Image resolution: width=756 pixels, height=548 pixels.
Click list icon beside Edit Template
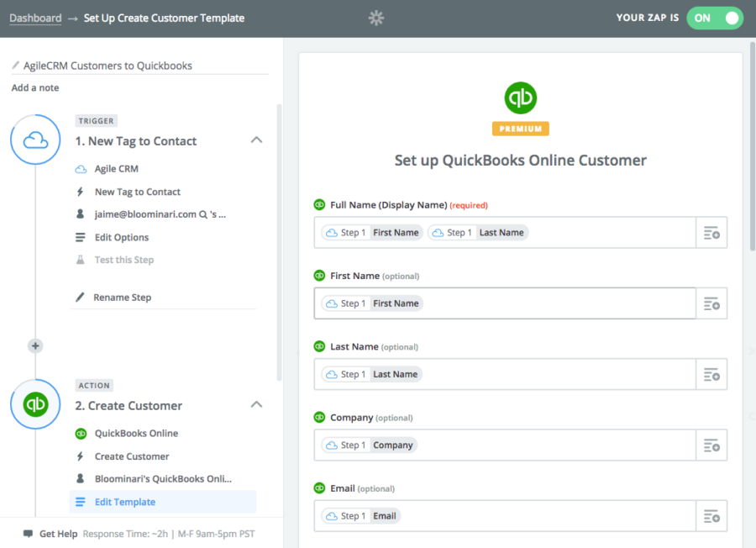click(x=80, y=502)
